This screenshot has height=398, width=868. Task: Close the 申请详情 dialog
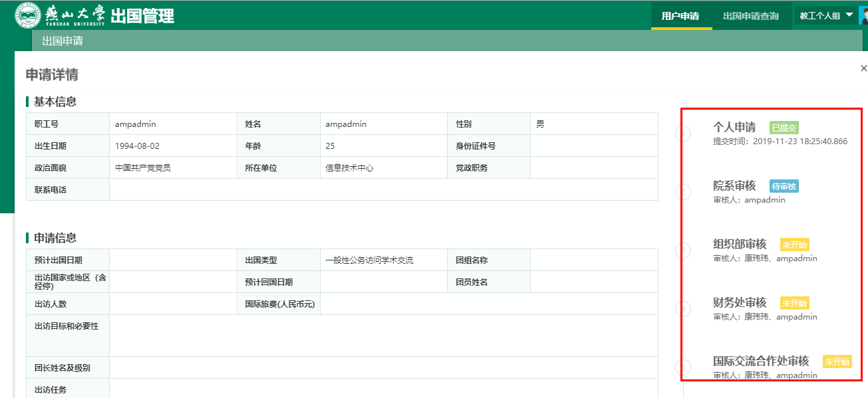pyautogui.click(x=863, y=68)
